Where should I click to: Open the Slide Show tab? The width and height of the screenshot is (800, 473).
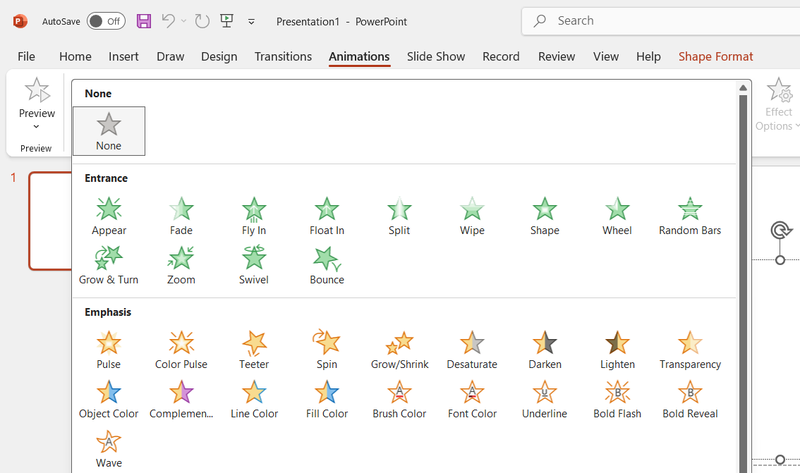436,57
